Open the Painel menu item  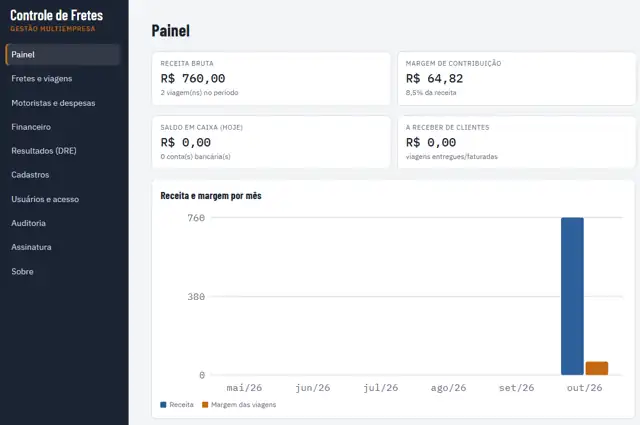[x=63, y=55]
